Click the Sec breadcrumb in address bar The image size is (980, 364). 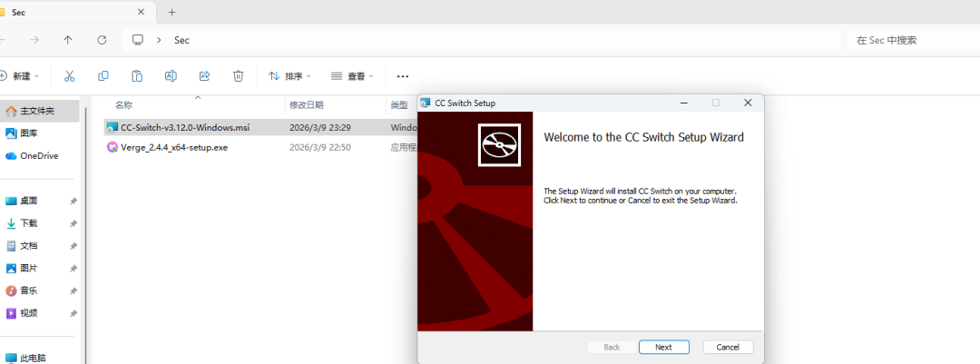[x=181, y=40]
